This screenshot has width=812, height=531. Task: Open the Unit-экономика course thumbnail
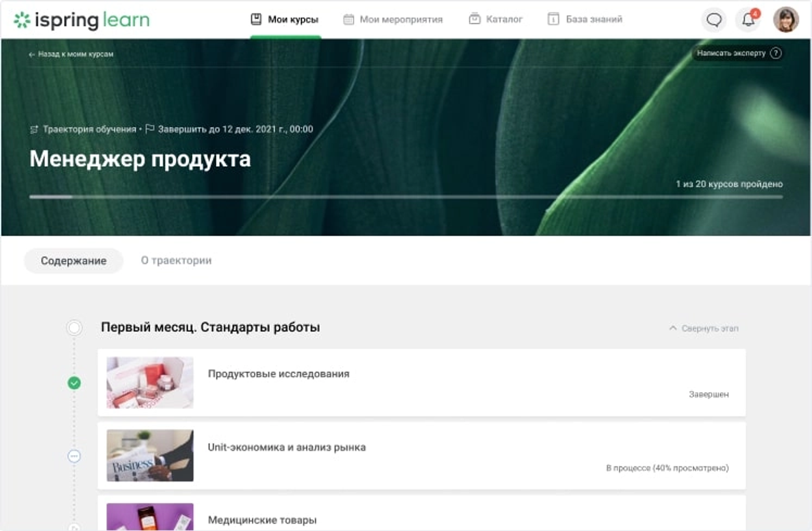150,455
